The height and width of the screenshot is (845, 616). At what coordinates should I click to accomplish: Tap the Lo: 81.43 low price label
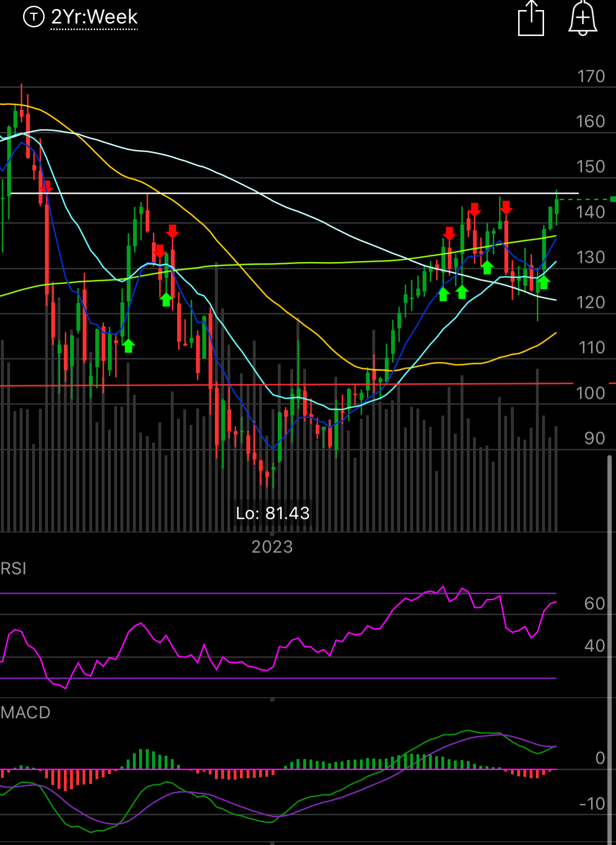pyautogui.click(x=272, y=513)
